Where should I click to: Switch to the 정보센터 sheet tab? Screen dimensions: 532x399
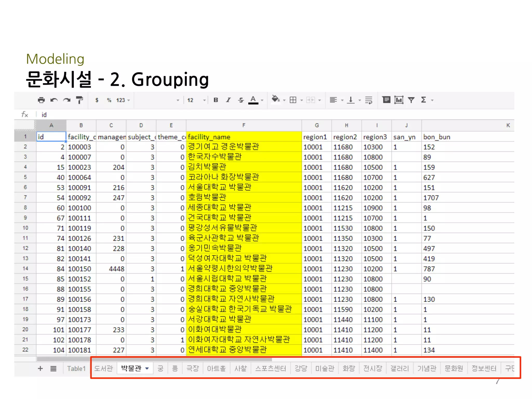(484, 368)
